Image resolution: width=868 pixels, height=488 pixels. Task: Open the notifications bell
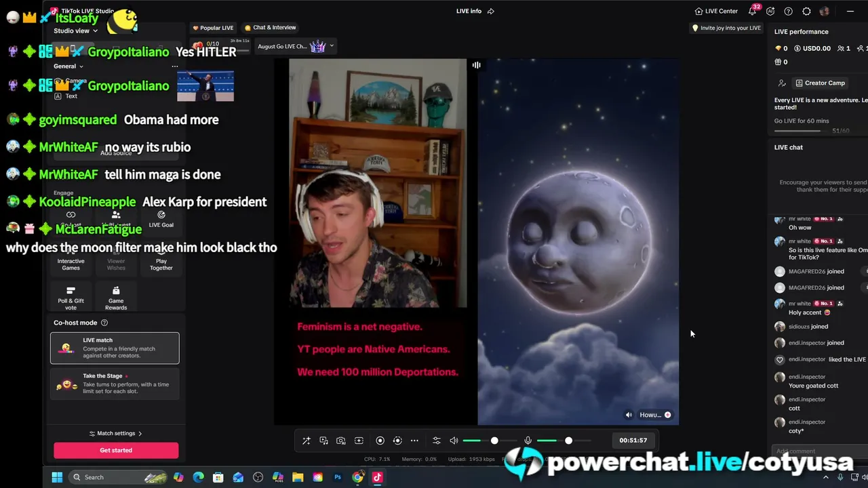click(x=753, y=11)
